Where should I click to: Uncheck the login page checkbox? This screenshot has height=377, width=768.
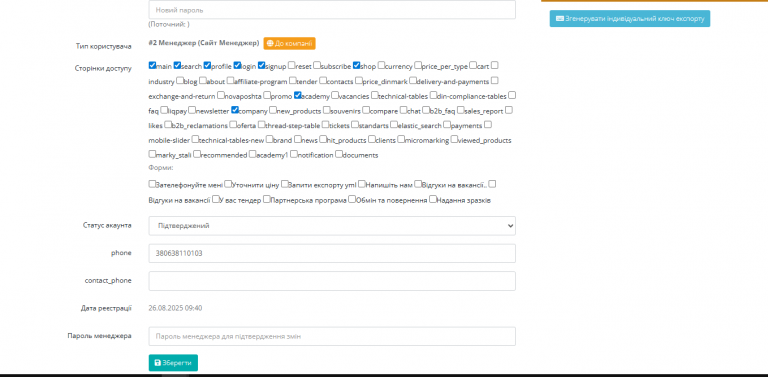tap(238, 65)
